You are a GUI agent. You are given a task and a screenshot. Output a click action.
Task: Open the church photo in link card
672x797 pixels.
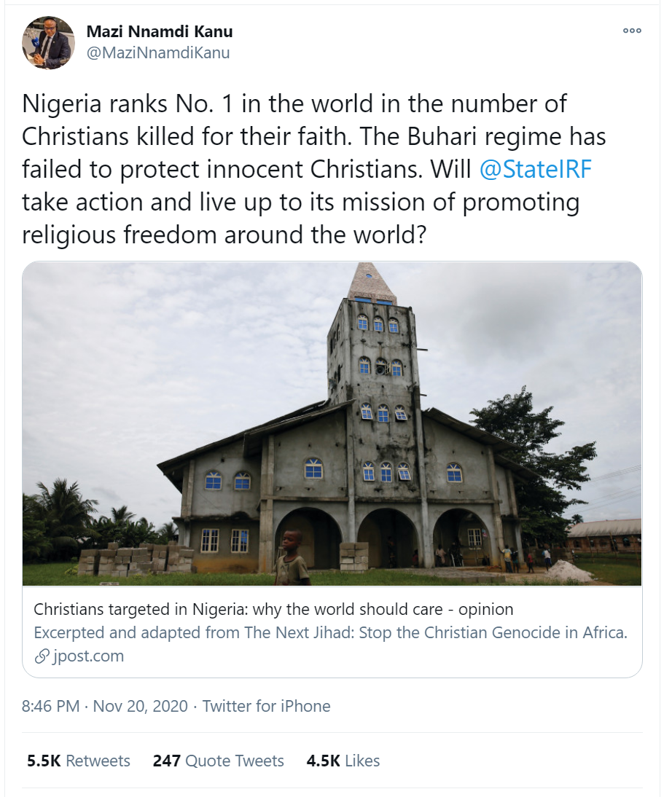tap(332, 423)
